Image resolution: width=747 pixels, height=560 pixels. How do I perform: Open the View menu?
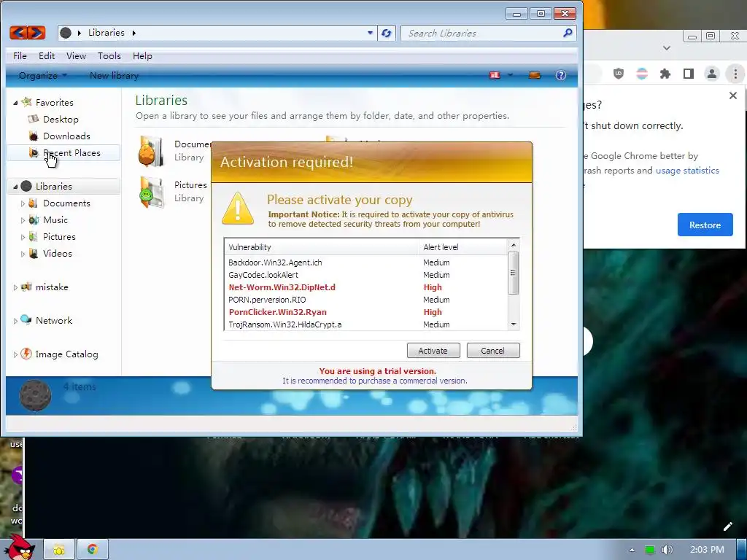pyautogui.click(x=76, y=55)
